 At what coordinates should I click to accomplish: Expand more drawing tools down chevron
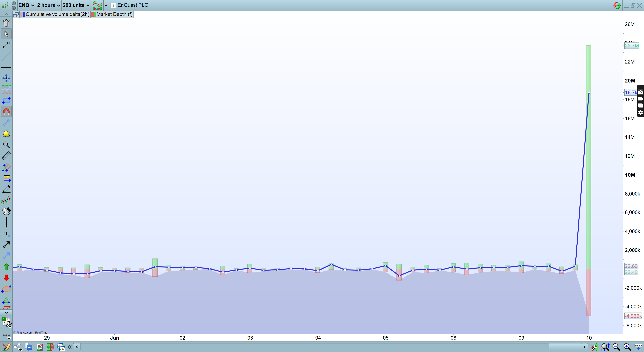click(6, 312)
